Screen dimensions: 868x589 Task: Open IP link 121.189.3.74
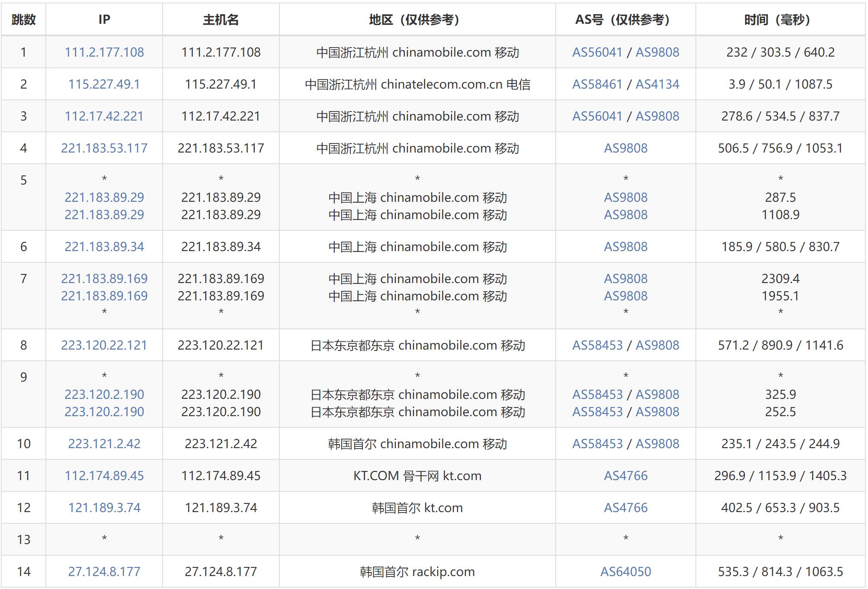[x=104, y=508]
